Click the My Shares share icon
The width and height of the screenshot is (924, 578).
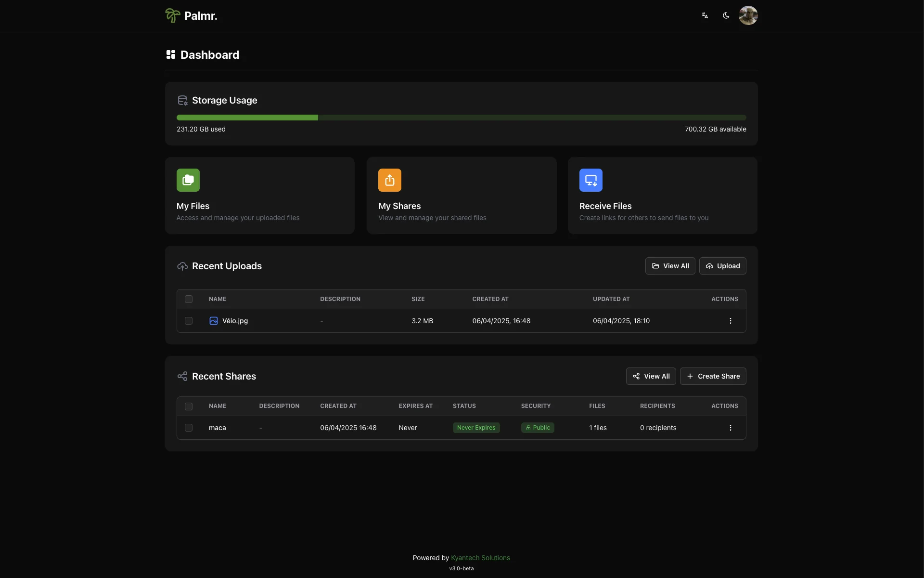click(x=390, y=180)
